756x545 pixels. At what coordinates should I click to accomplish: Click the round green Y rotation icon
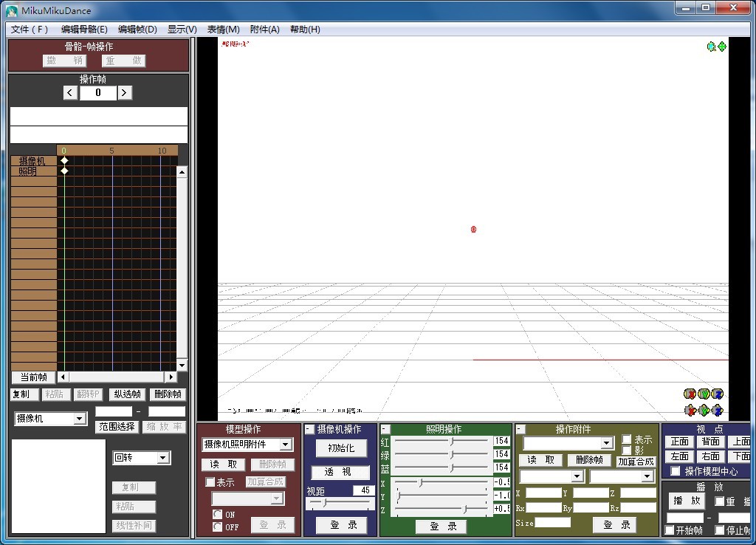704,394
